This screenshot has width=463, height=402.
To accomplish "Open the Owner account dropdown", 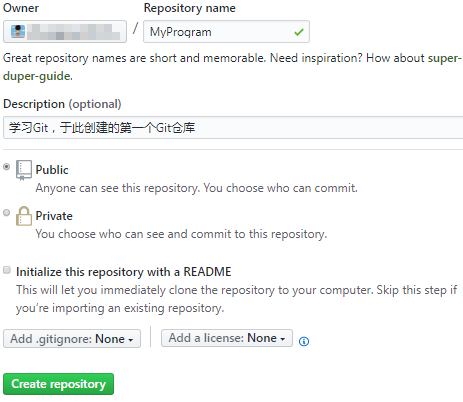I will [65, 31].
